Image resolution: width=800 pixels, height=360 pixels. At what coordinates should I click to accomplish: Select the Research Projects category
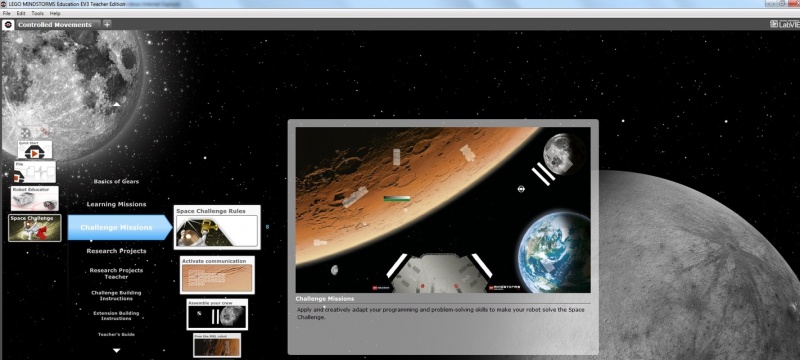click(x=116, y=251)
